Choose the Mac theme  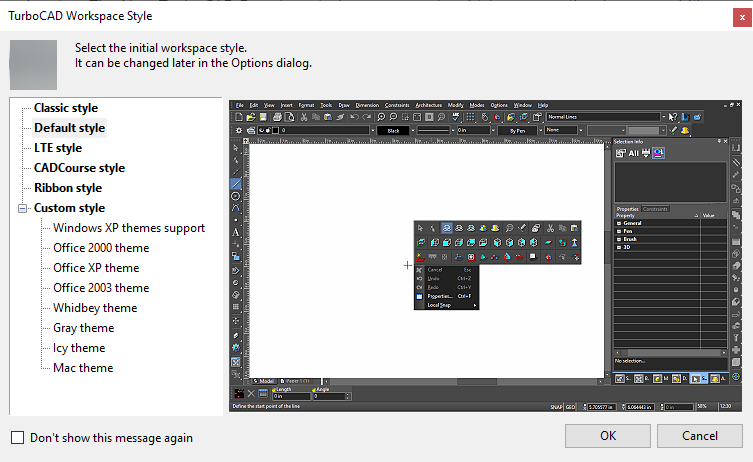83,368
